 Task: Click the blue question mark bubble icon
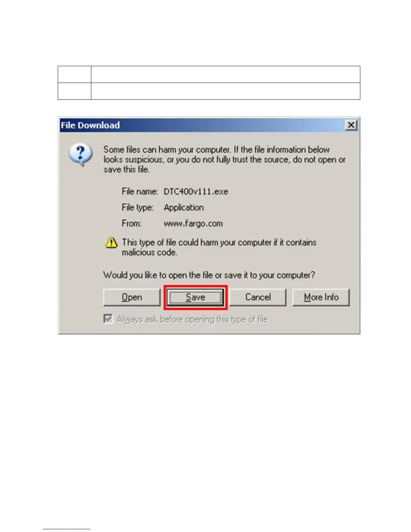tap(80, 155)
